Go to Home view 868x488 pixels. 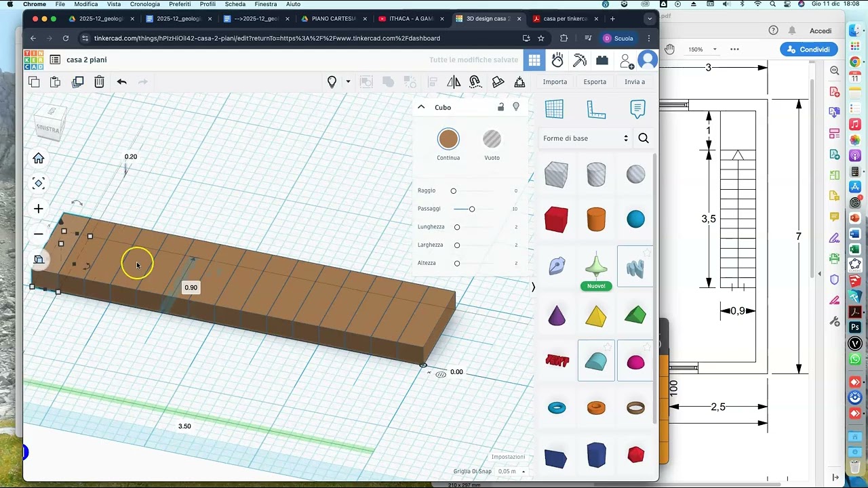[39, 159]
